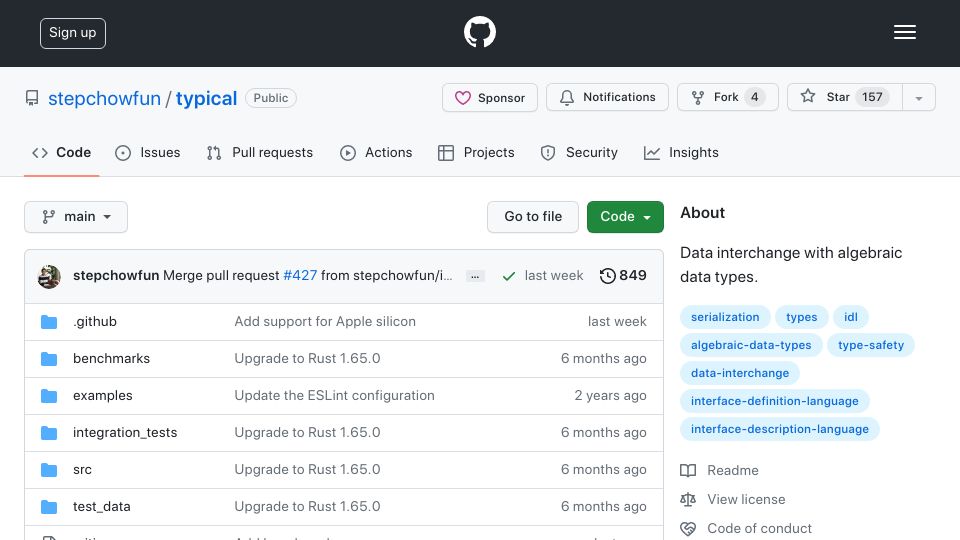Click the Readme book icon

tap(688, 470)
